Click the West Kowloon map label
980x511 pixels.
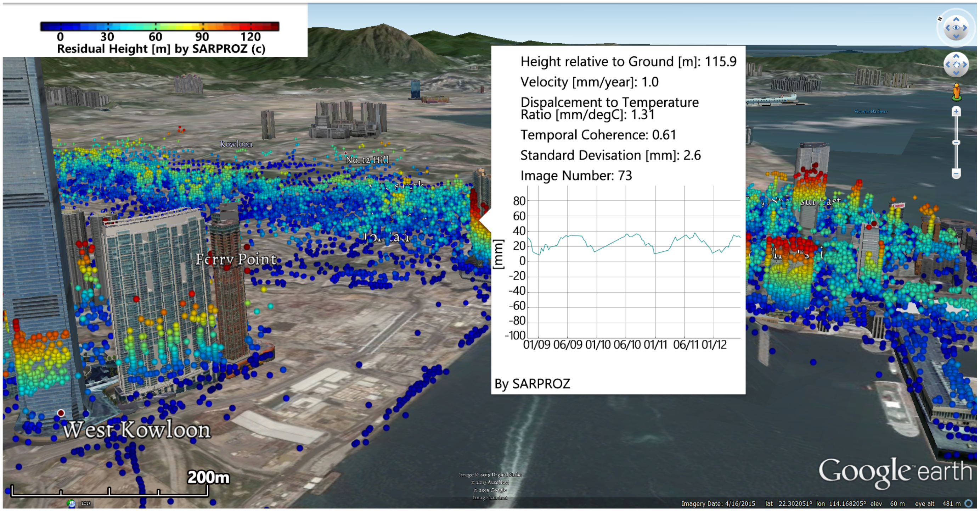(136, 429)
